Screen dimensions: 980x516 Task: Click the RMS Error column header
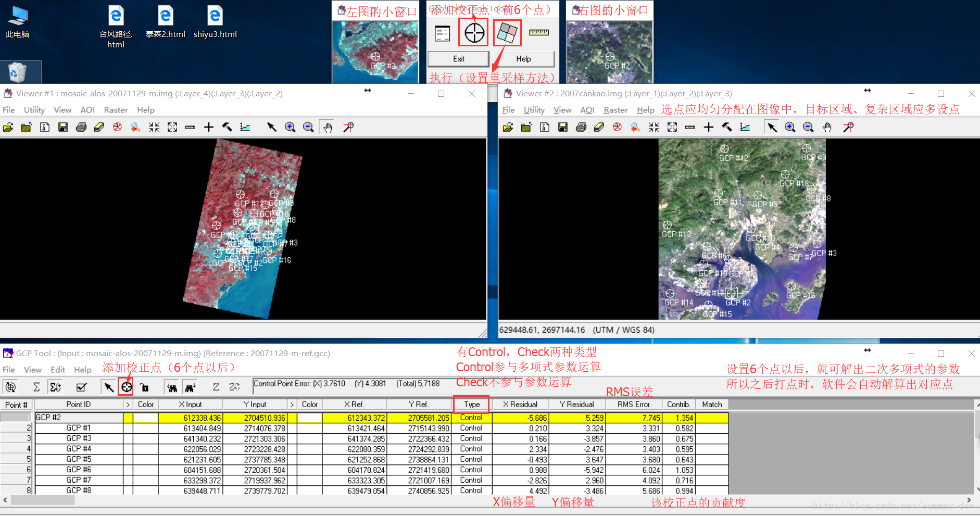coord(633,405)
